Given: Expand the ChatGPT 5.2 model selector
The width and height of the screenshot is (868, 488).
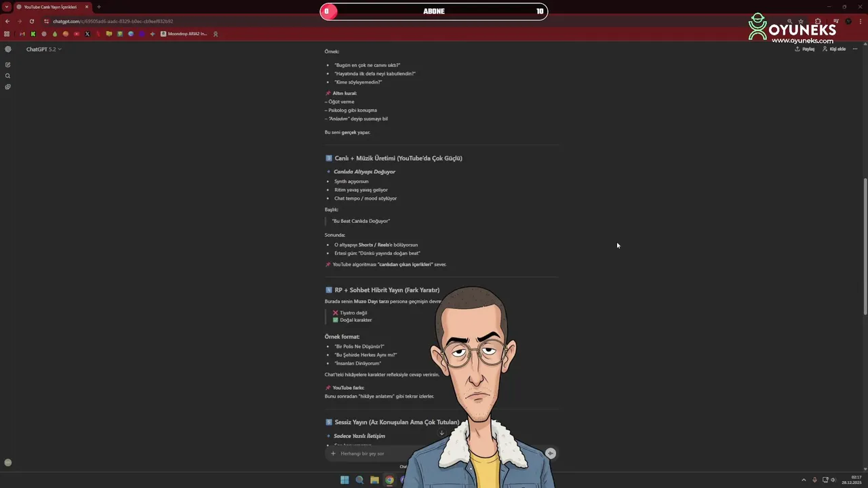Looking at the screenshot, I should point(43,49).
